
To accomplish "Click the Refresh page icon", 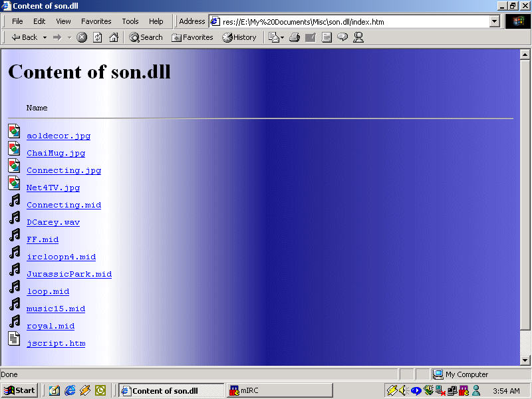I will click(x=98, y=37).
